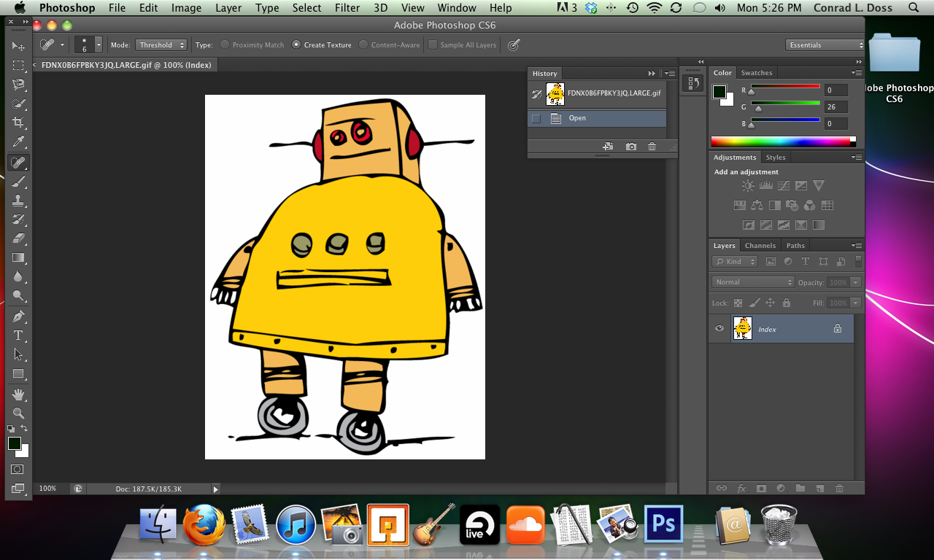Delete layer with Layers panel trash icon
Screen dimensions: 934x560
(x=839, y=488)
